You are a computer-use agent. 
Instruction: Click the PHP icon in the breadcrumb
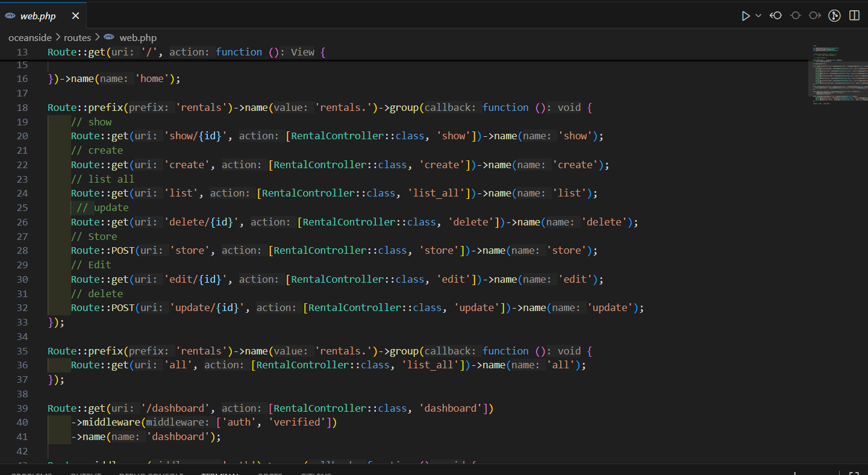tap(109, 37)
